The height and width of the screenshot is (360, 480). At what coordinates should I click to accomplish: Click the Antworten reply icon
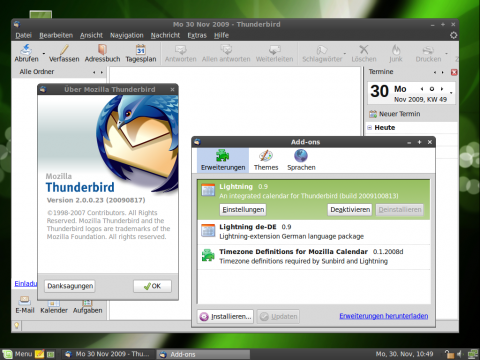181,54
